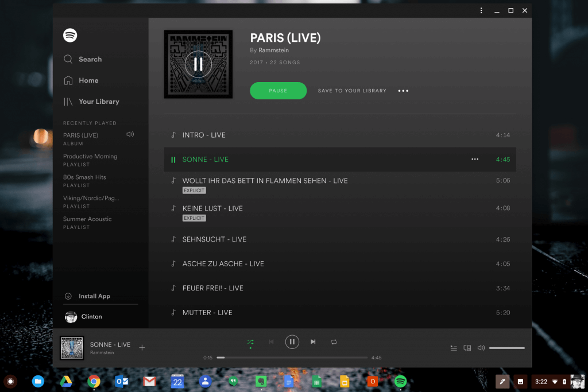This screenshot has height=392, width=588.
Task: Pause playback in player bar
Action: (x=292, y=342)
